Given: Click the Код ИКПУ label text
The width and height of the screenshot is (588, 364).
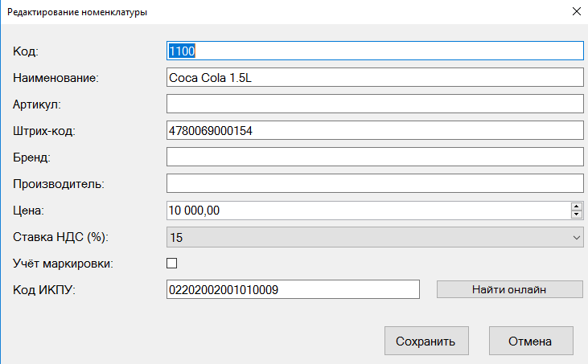Looking at the screenshot, I should [44, 289].
